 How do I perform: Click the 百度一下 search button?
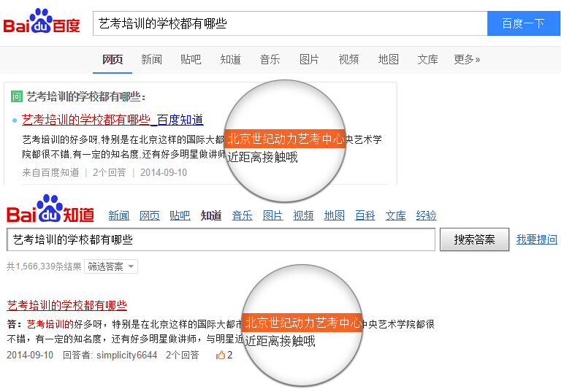[523, 23]
